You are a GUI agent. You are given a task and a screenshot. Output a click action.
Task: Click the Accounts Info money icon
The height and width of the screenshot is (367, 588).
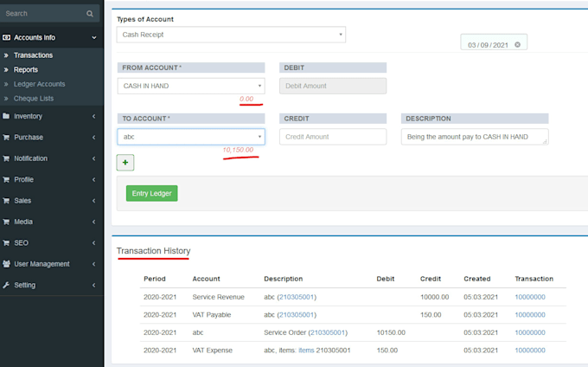click(x=6, y=37)
